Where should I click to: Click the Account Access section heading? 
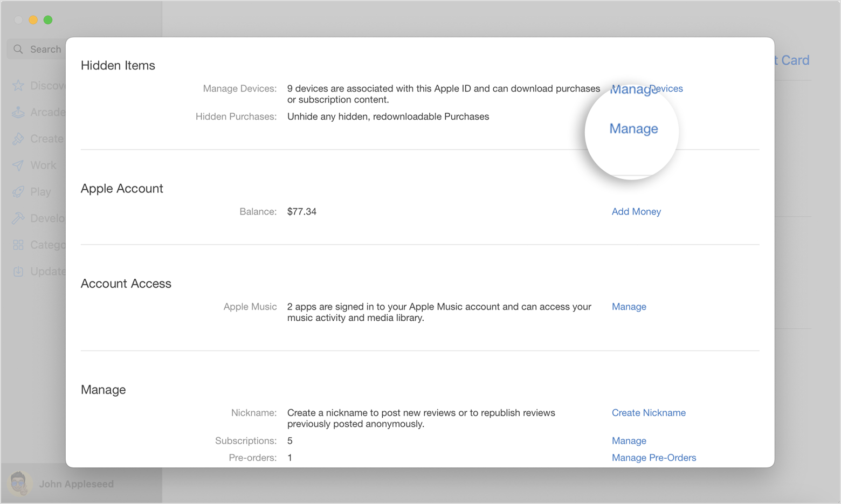(x=126, y=284)
